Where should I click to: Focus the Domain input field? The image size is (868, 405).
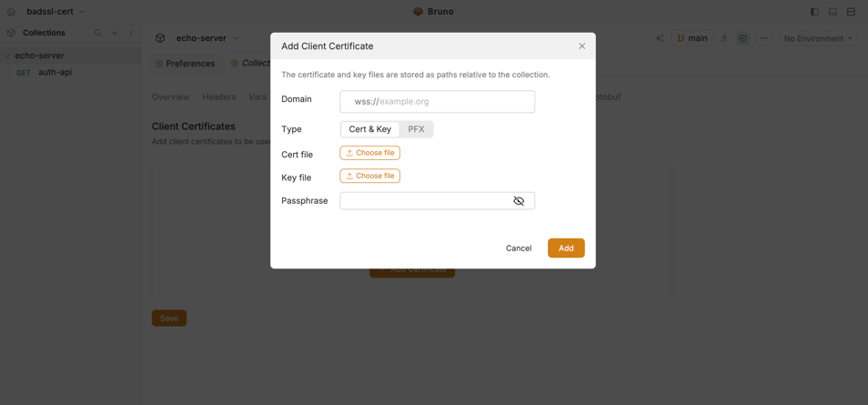pyautogui.click(x=438, y=102)
